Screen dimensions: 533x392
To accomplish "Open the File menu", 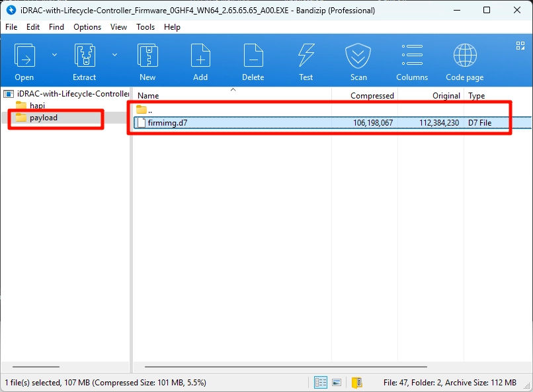I will pos(11,27).
